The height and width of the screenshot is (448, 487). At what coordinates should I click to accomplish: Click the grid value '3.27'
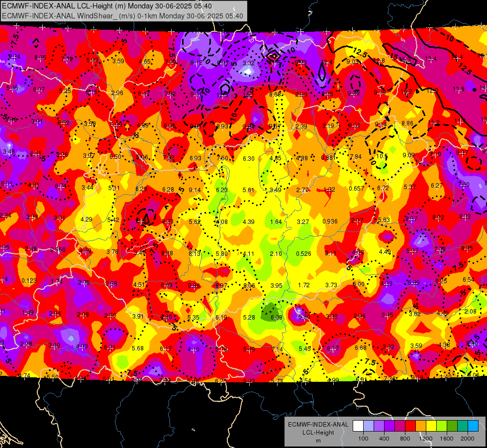[x=303, y=222]
